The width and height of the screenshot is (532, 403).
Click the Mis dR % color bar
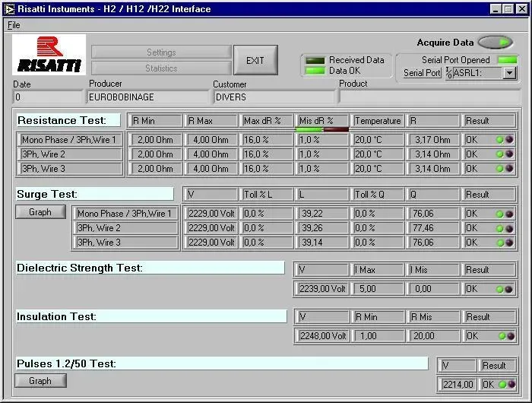(323, 129)
